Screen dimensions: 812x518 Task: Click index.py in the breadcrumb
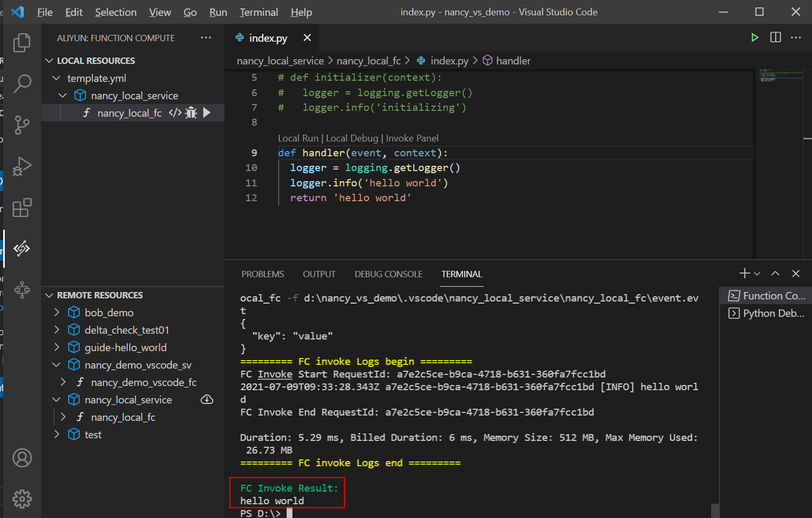point(442,61)
